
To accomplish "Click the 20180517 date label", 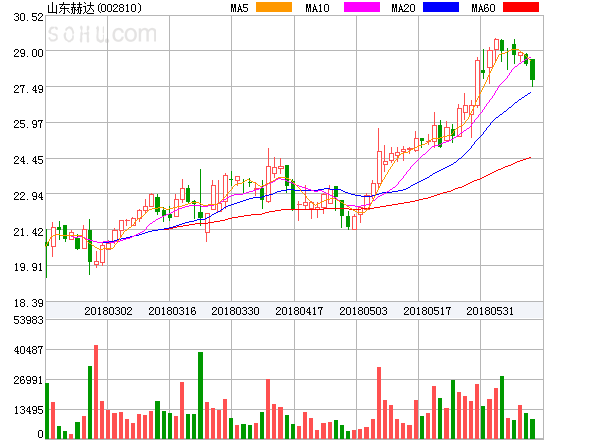I will coord(427,311).
